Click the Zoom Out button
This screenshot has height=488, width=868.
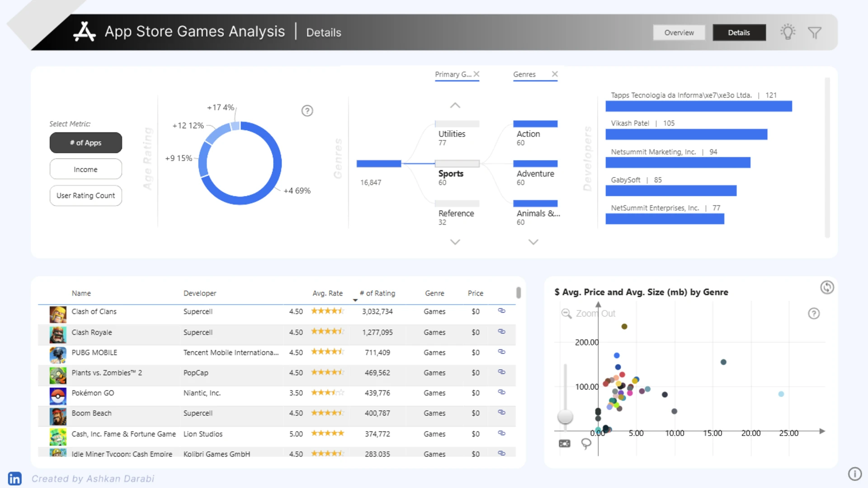(588, 314)
